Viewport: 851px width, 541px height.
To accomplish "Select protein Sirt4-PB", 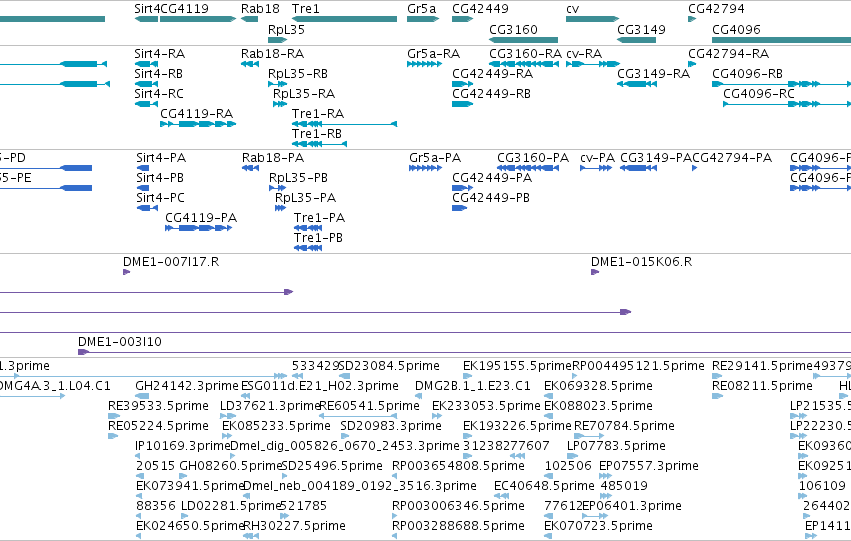I will 143,188.
